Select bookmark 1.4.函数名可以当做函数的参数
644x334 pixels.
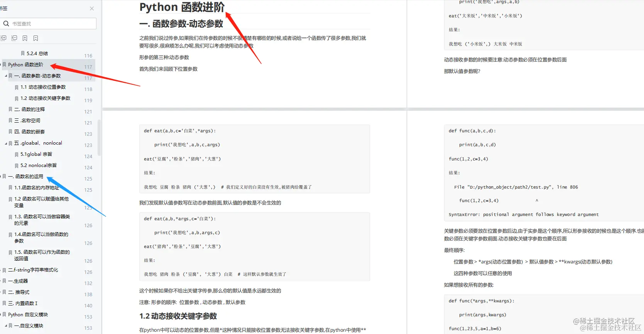click(41, 238)
